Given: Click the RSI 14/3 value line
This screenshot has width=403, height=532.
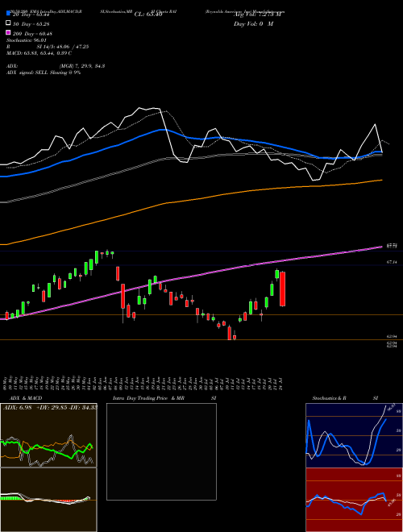Looking at the screenshot, I should point(48,47).
